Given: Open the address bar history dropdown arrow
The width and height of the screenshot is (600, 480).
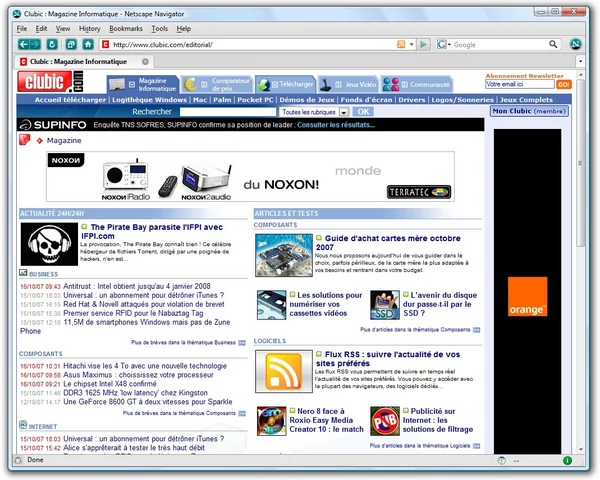Looking at the screenshot, I should click(411, 44).
